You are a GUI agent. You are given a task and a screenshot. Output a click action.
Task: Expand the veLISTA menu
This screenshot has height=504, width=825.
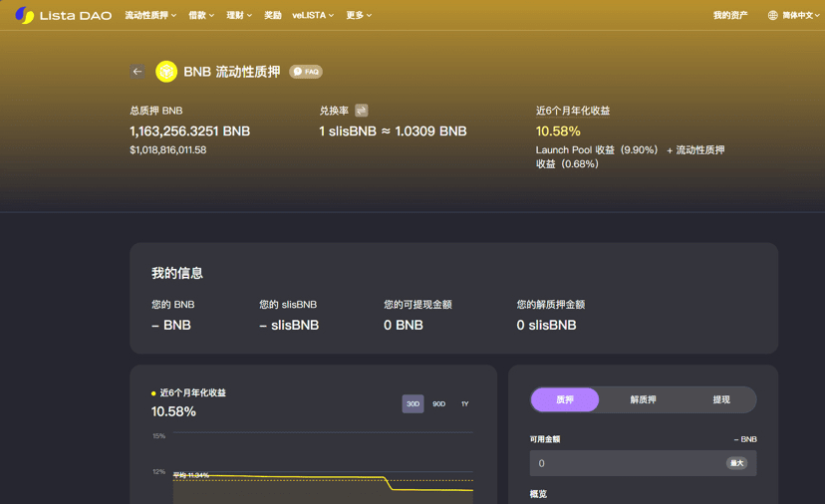click(x=313, y=15)
